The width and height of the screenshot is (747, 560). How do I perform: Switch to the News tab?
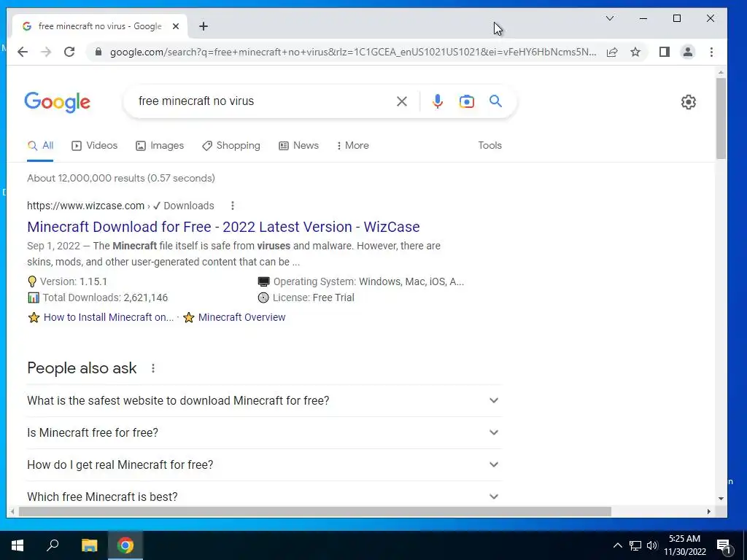pos(298,146)
